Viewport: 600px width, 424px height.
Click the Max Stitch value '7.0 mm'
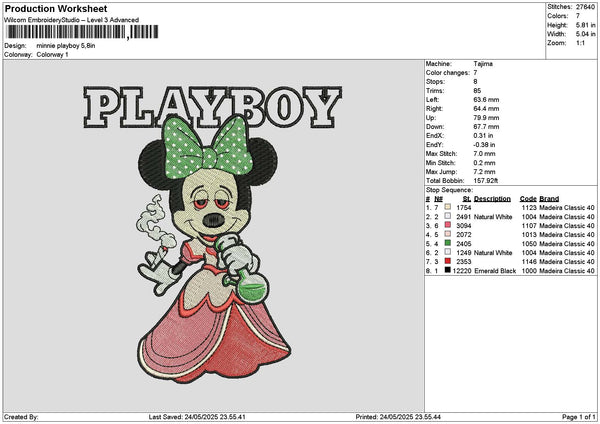[484, 153]
